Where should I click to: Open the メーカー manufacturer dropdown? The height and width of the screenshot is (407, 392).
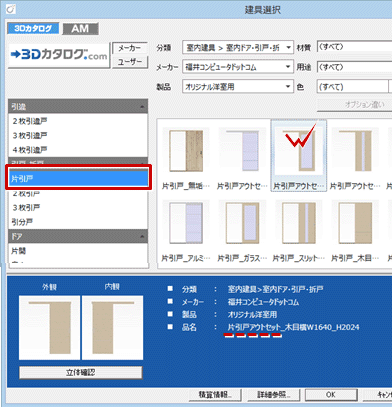point(238,67)
